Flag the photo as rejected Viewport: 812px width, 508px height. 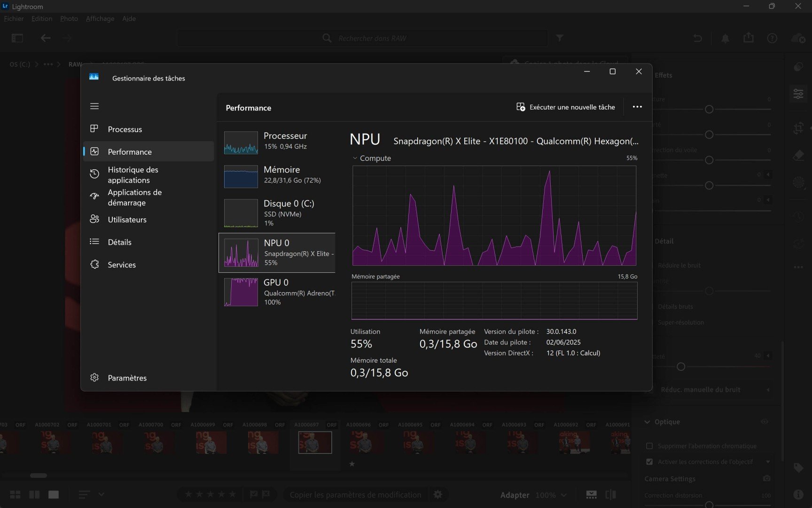[266, 494]
